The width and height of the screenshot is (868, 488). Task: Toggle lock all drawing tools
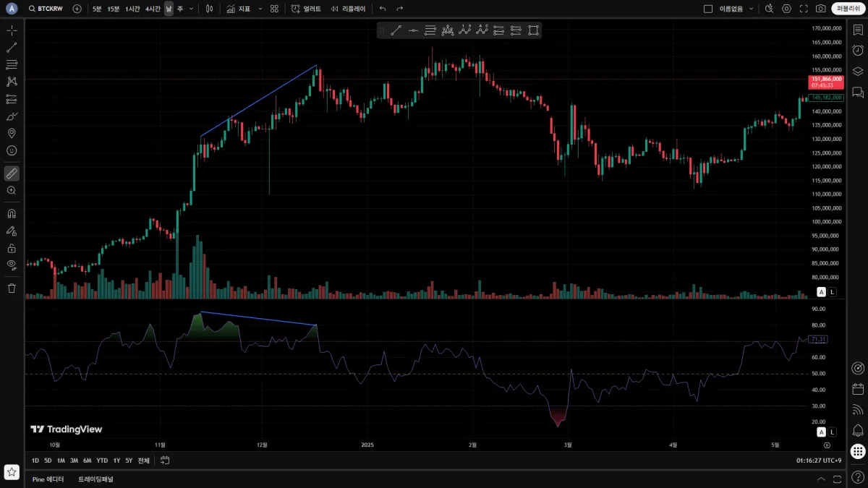(x=12, y=248)
